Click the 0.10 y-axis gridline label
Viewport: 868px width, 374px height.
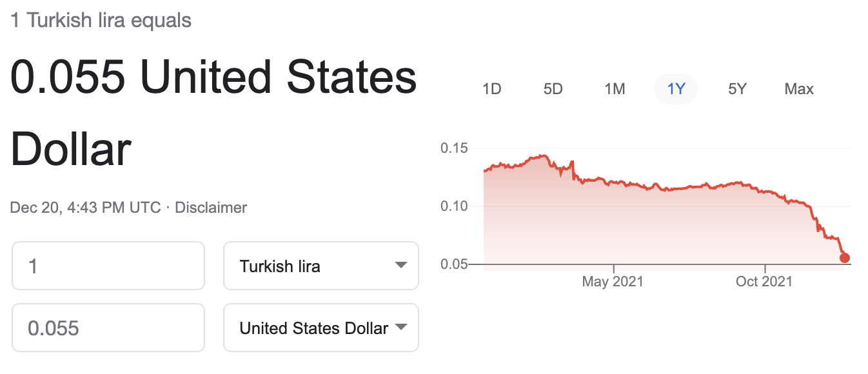coord(454,206)
